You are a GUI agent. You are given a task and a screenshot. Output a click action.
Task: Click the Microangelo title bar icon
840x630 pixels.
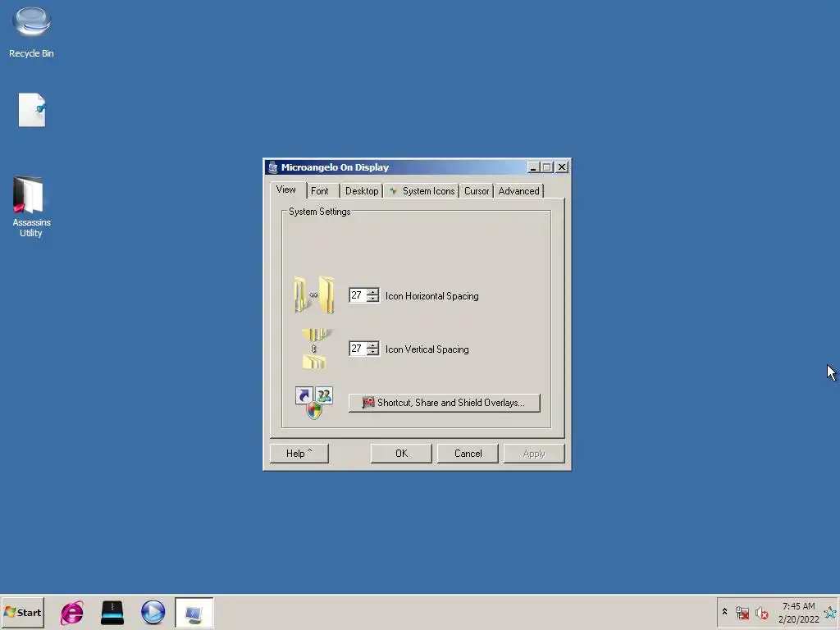click(272, 167)
